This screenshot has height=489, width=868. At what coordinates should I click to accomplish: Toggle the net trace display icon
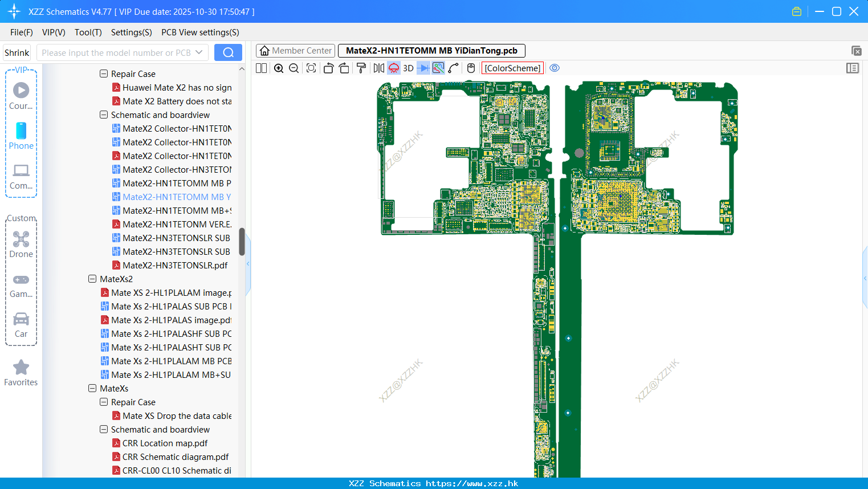tap(438, 68)
